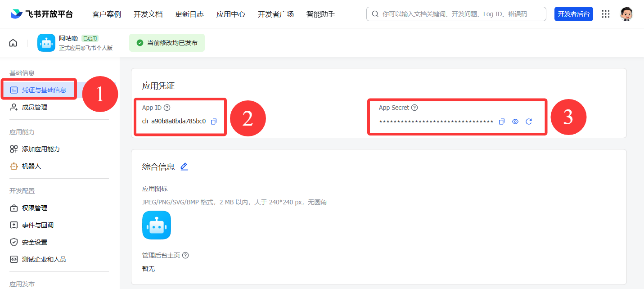644x289 pixels.
Task: Click the help icon beside App ID
Action: (167, 108)
